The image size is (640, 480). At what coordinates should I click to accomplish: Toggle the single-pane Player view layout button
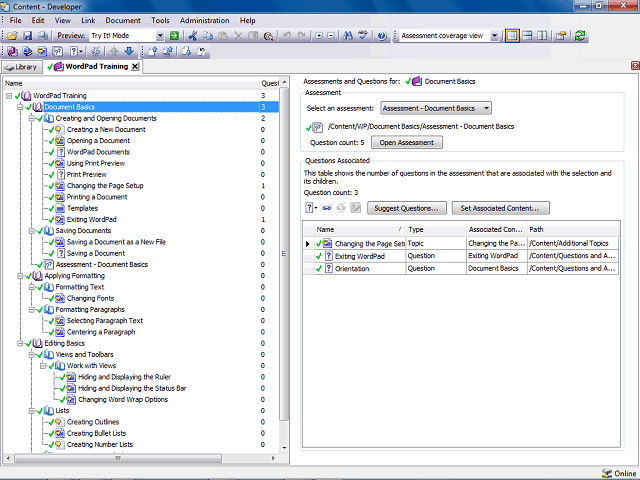(x=512, y=36)
